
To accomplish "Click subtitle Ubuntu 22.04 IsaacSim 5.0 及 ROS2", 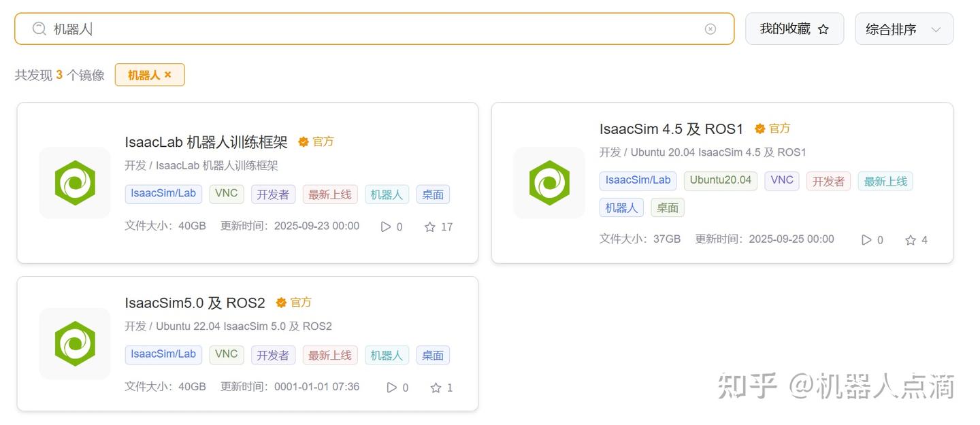I will click(244, 326).
